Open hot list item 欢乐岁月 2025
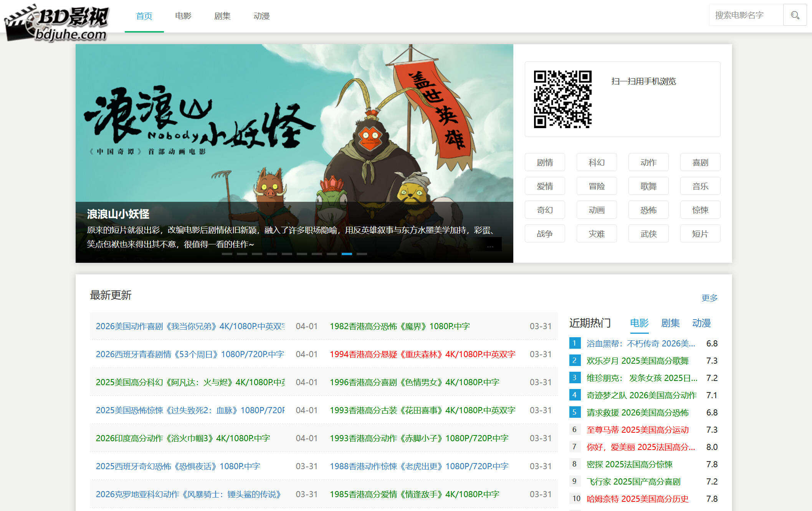 pyautogui.click(x=637, y=361)
